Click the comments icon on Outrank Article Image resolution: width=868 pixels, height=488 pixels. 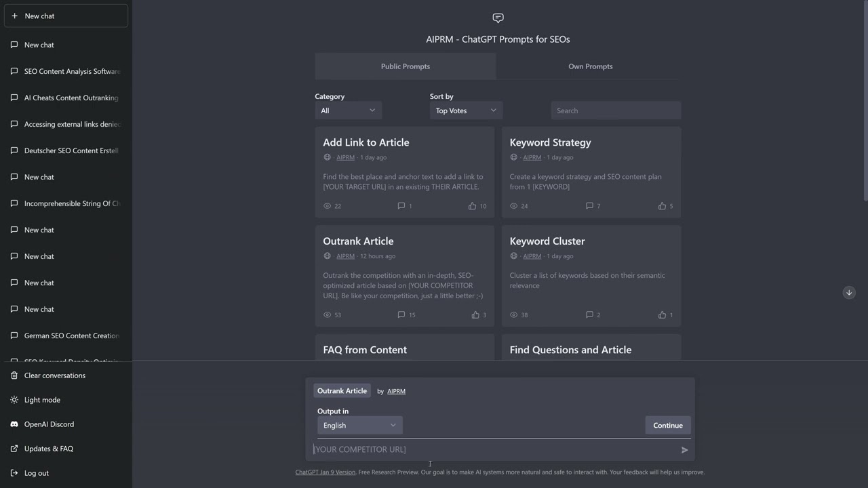point(401,314)
